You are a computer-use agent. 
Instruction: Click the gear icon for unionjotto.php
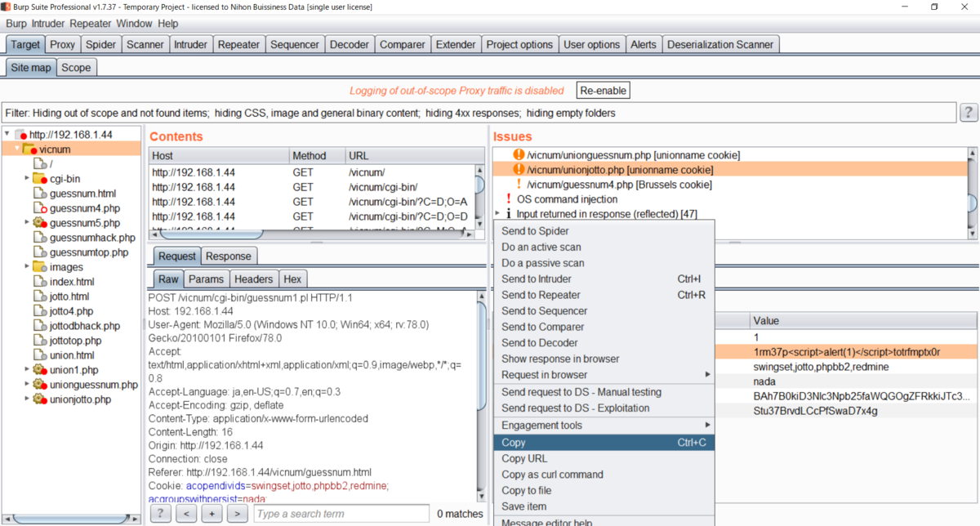click(x=40, y=399)
